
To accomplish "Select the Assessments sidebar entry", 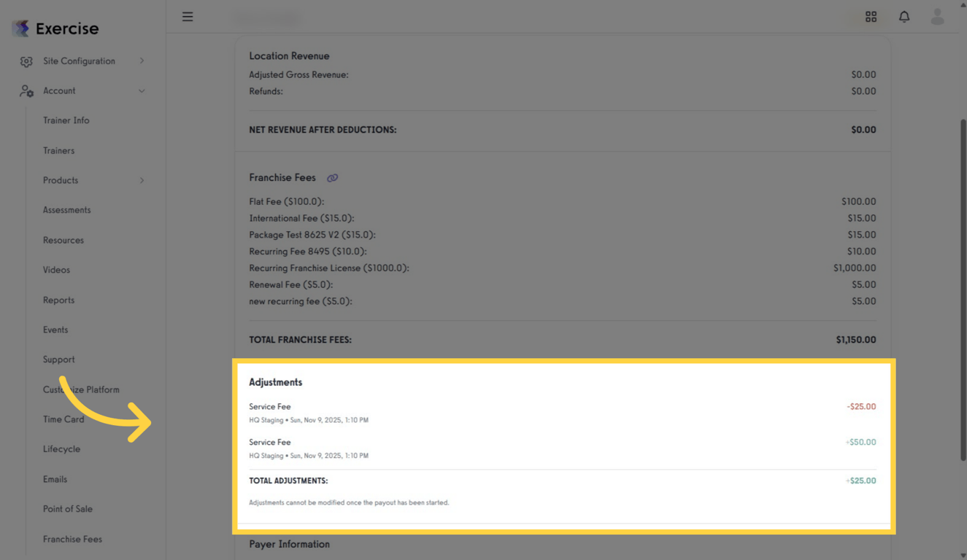I will click(66, 210).
